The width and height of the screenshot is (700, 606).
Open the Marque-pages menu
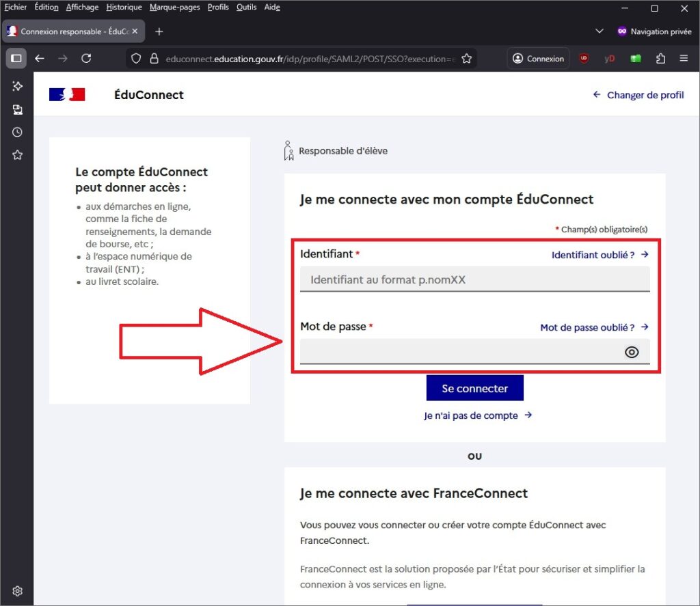pos(174,8)
